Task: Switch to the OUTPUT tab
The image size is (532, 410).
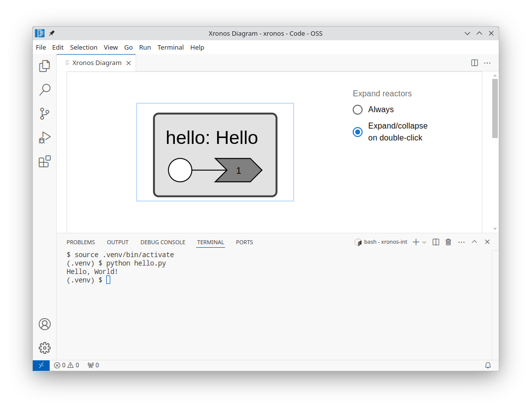Action: pyautogui.click(x=118, y=242)
